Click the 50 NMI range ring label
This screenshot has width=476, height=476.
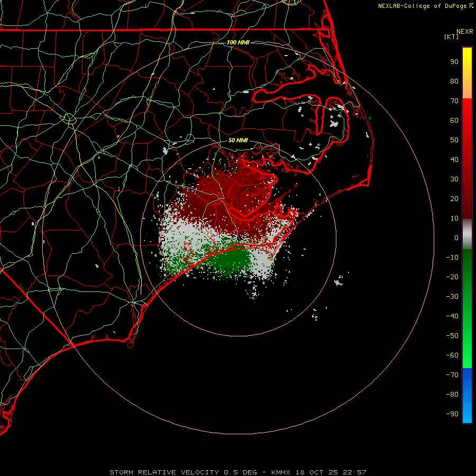coord(238,140)
